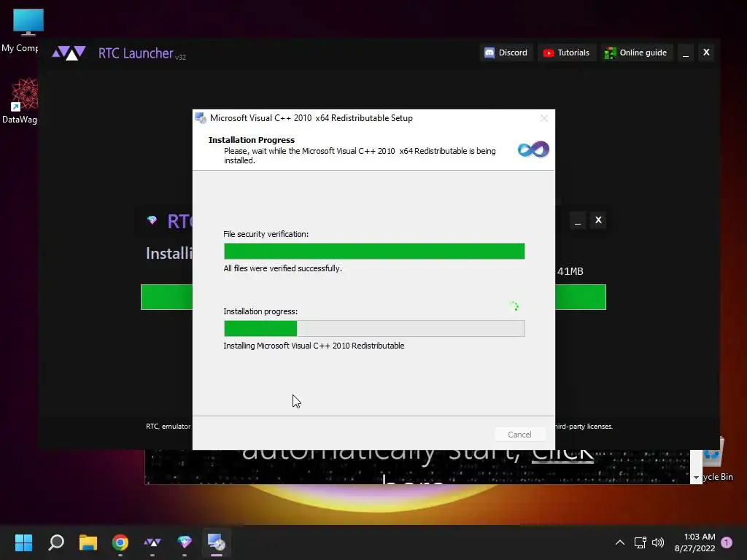Close the Visual C++ Redistributable Setup dialog
747x560 pixels.
pos(544,118)
